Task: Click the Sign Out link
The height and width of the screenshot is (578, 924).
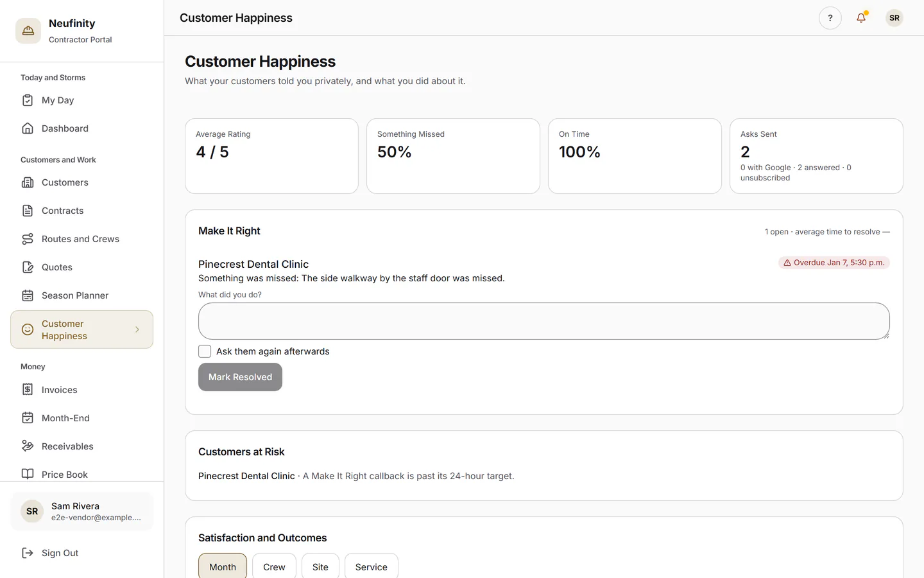Action: click(81, 553)
